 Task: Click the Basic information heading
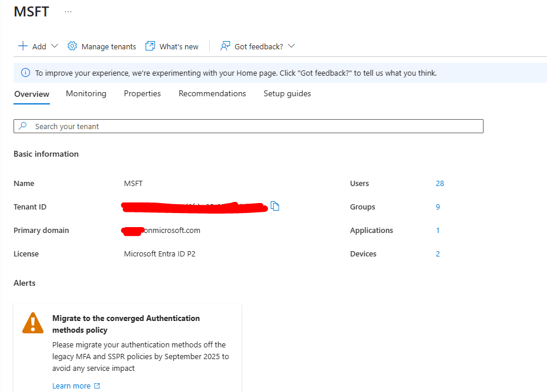coord(46,154)
